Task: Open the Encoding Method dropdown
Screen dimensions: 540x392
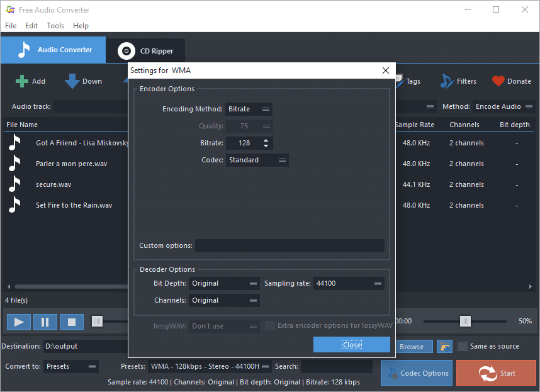Action: (x=249, y=108)
